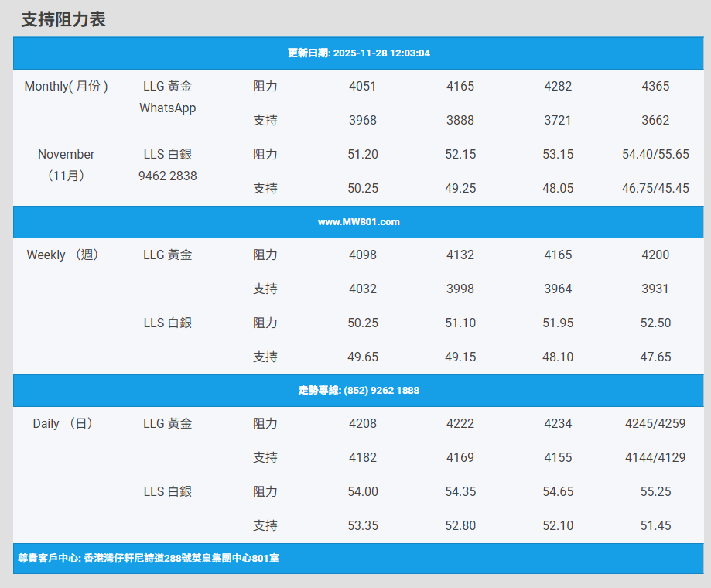Select the Daily (日) row label
The image size is (711, 588).
[x=62, y=423]
